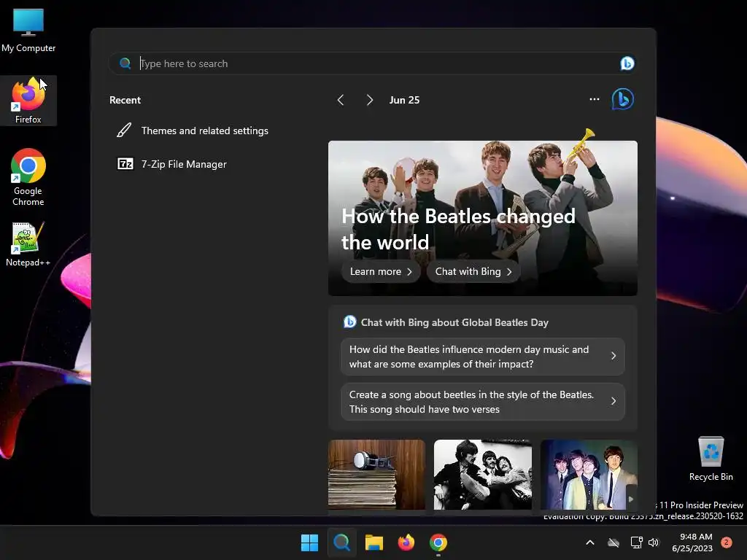This screenshot has height=560, width=747.
Task: Open the Recycle Bin on the desktop
Action: pyautogui.click(x=711, y=459)
